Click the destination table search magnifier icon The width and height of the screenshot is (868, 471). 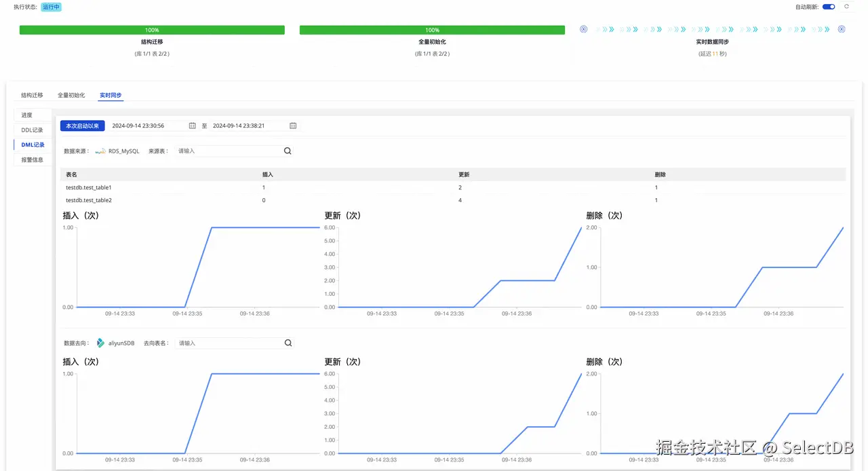point(288,343)
